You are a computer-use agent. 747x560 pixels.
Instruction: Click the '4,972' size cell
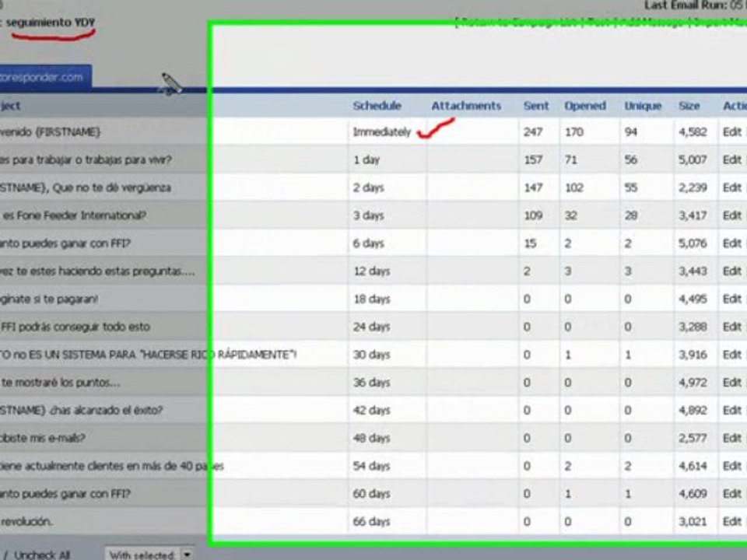[x=693, y=383]
